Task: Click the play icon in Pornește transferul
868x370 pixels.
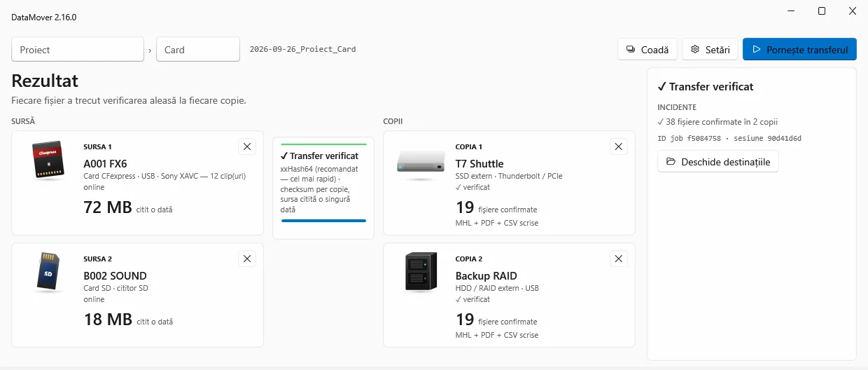Action: coord(756,50)
